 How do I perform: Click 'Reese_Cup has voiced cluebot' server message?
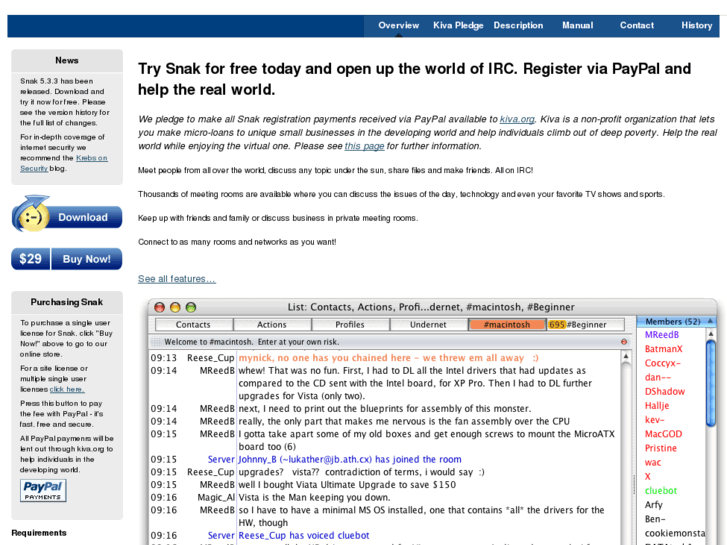tap(304, 535)
